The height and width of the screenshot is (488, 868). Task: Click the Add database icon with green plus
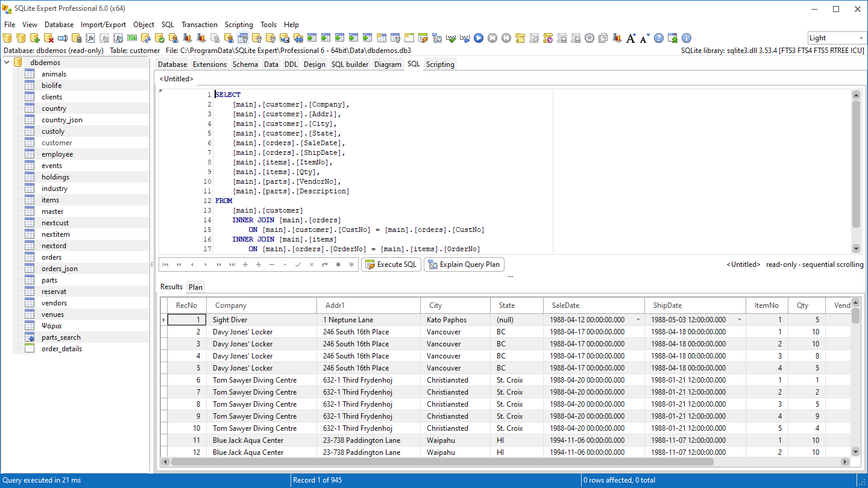coord(34,38)
